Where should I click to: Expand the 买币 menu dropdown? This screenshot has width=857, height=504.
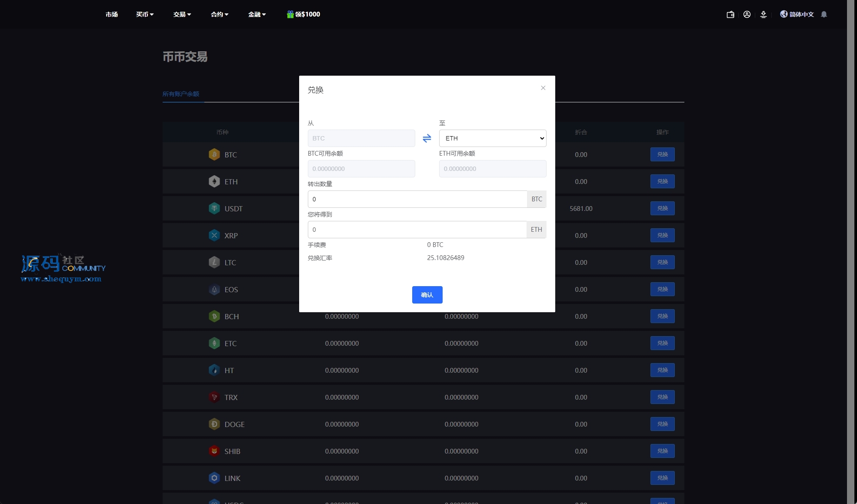tap(145, 14)
